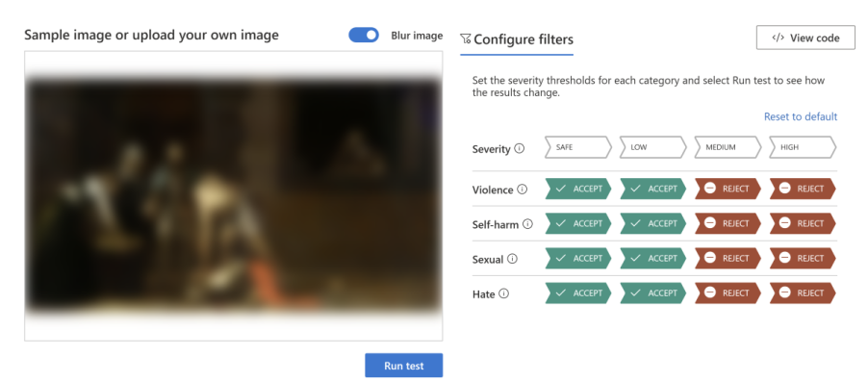Image resolution: width=868 pixels, height=381 pixels.
Task: Click the info icon beside Violence
Action: click(522, 190)
